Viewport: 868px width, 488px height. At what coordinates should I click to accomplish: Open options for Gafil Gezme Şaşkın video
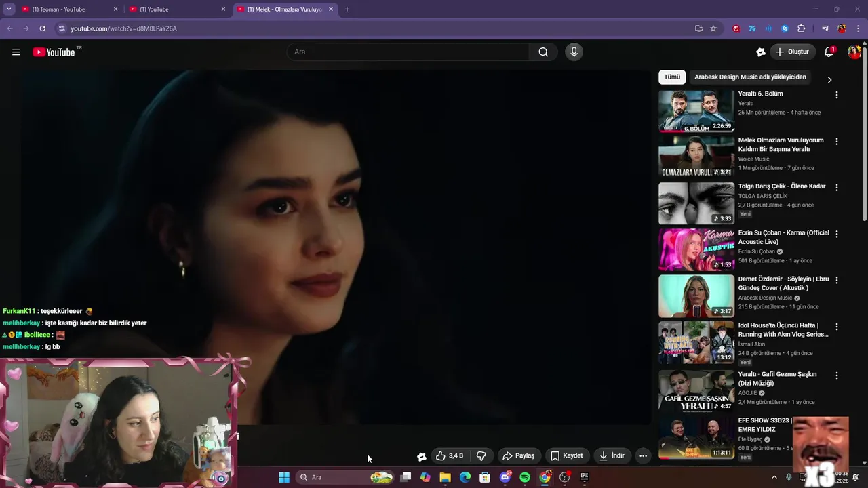pyautogui.click(x=836, y=375)
